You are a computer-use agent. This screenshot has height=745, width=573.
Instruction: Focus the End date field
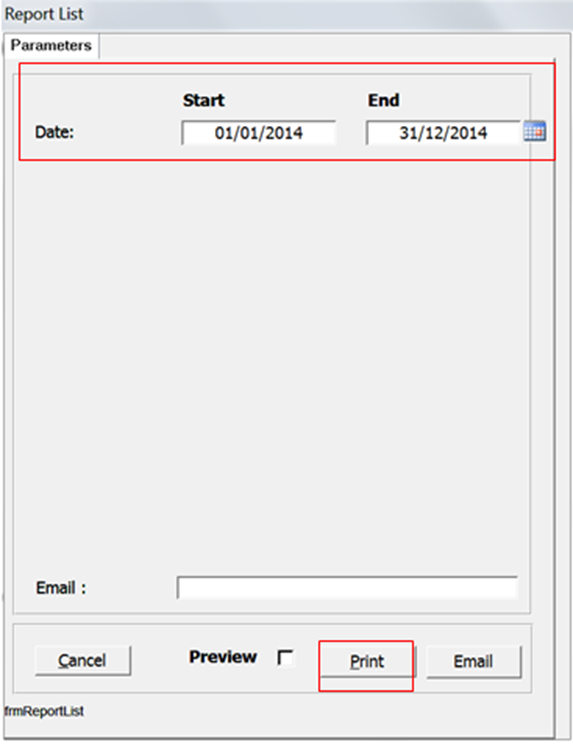coord(443,133)
